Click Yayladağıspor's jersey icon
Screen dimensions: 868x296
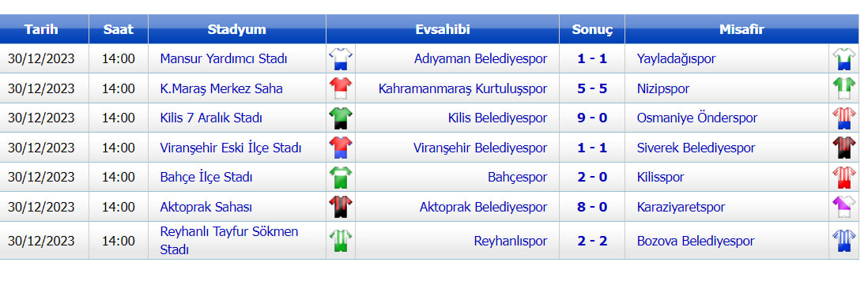click(844, 58)
